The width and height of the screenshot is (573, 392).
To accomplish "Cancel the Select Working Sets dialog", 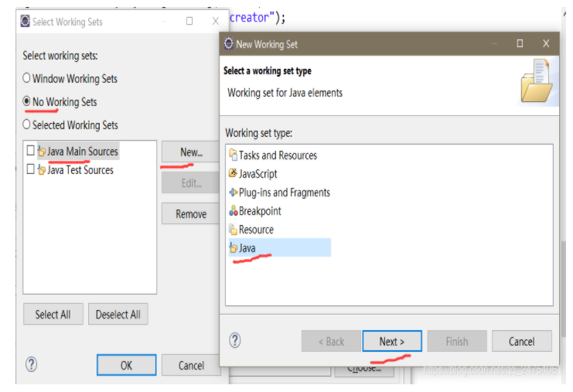I will pos(191,365).
